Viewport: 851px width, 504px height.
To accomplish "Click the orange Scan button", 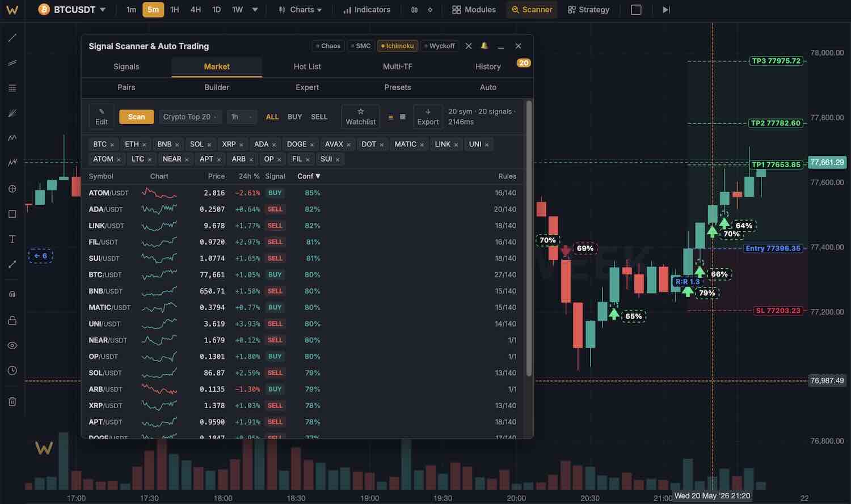I will (136, 117).
